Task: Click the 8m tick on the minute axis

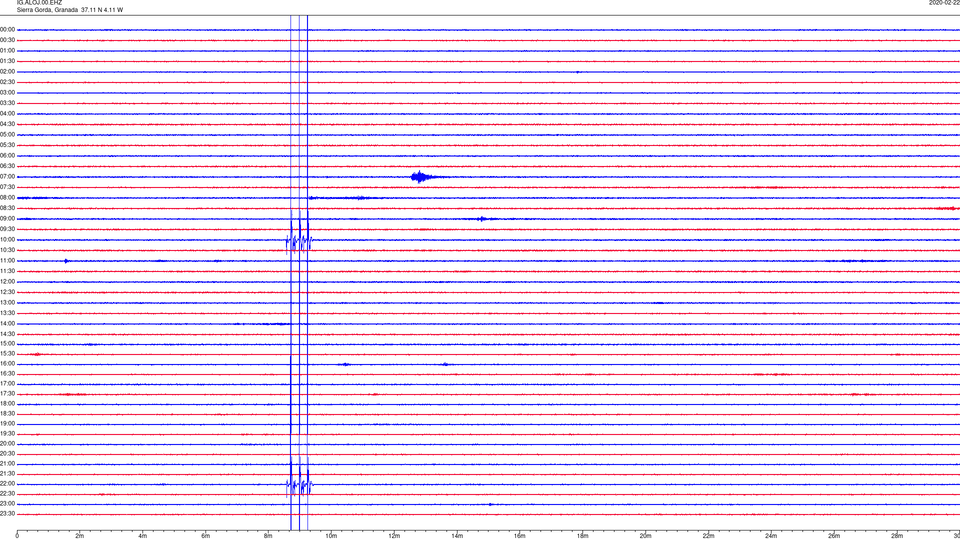Action: pos(268,536)
